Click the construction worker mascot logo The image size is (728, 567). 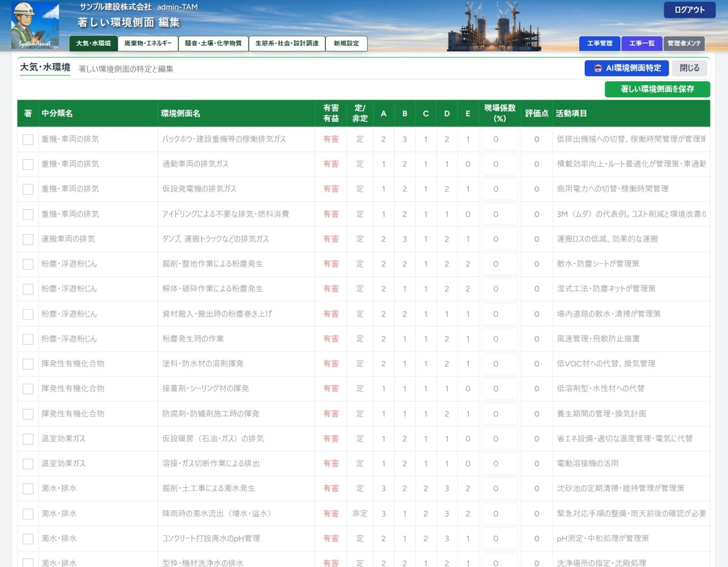point(35,25)
